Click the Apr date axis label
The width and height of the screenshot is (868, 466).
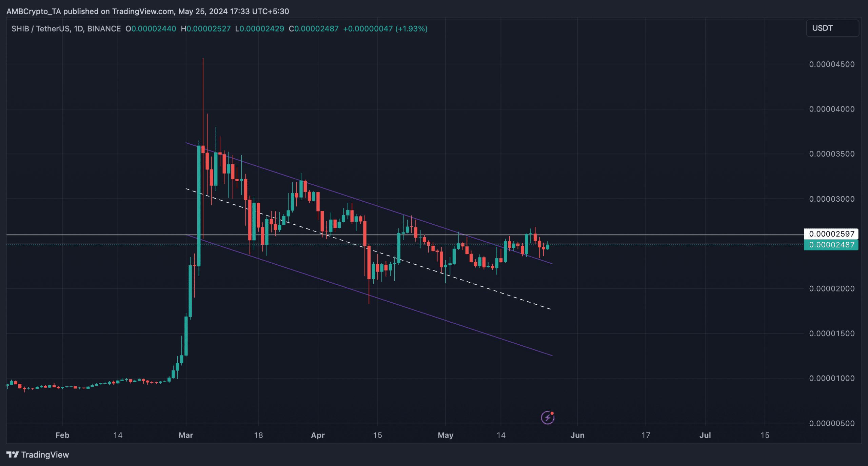pos(318,435)
